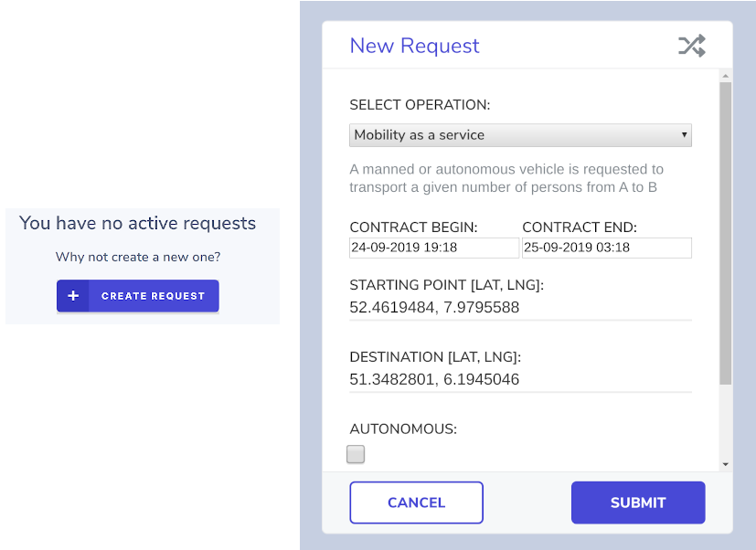Click the Why not create a new one text
The height and width of the screenshot is (550, 756).
138,257
